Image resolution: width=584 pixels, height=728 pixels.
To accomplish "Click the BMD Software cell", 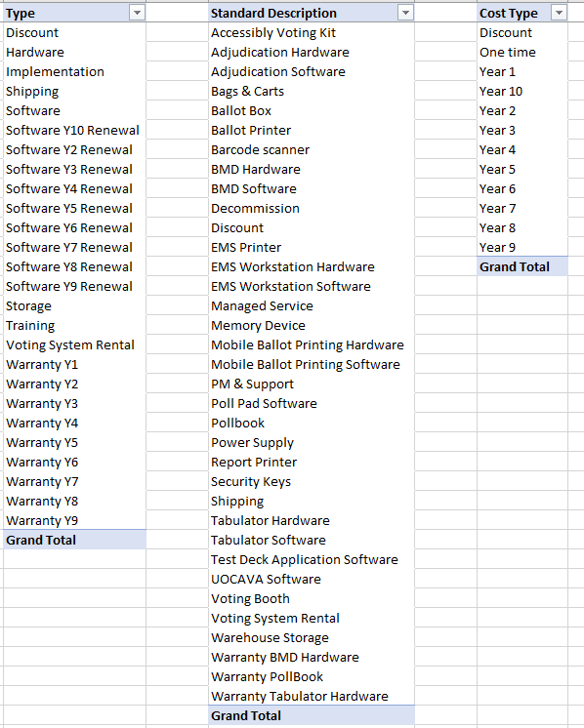I will tap(312, 188).
